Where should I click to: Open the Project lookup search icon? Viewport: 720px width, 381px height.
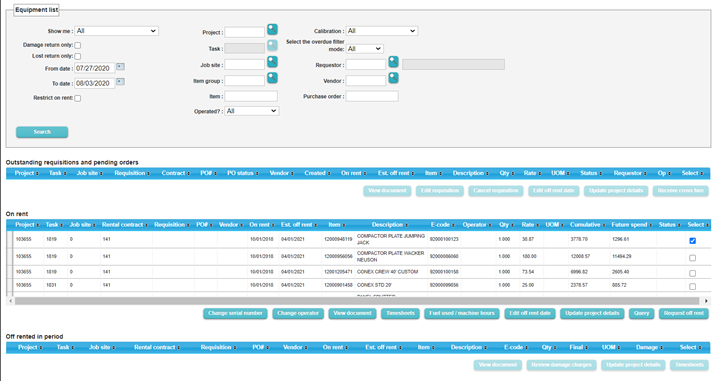[272, 29]
